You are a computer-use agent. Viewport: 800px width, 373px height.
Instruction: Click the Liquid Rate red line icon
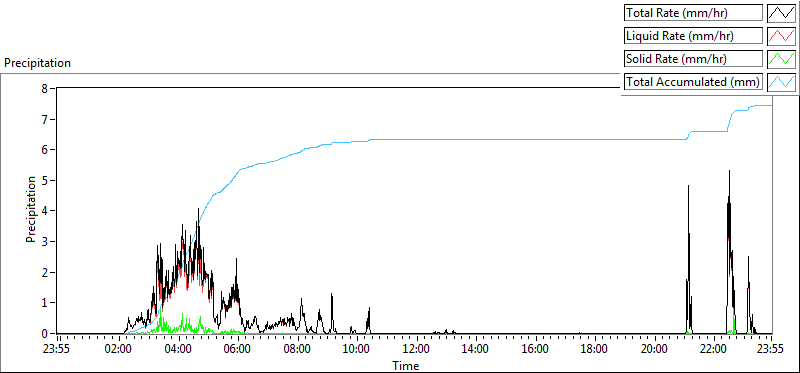pos(781,36)
